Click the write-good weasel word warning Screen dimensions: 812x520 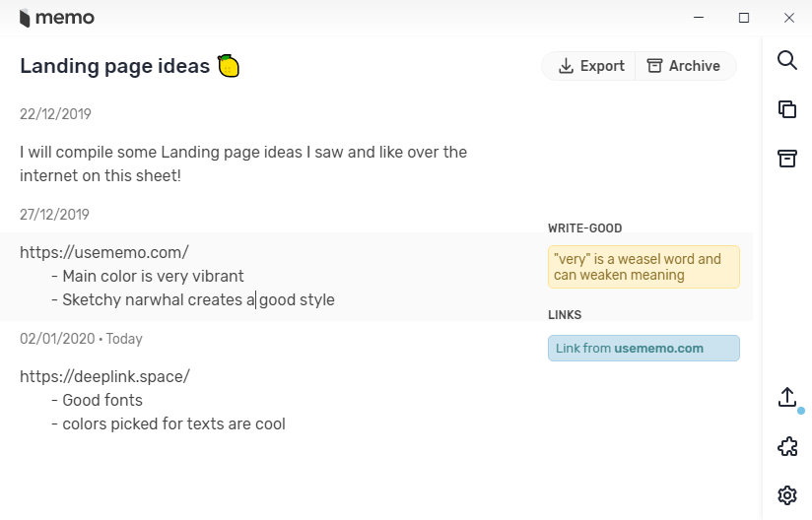click(x=643, y=267)
